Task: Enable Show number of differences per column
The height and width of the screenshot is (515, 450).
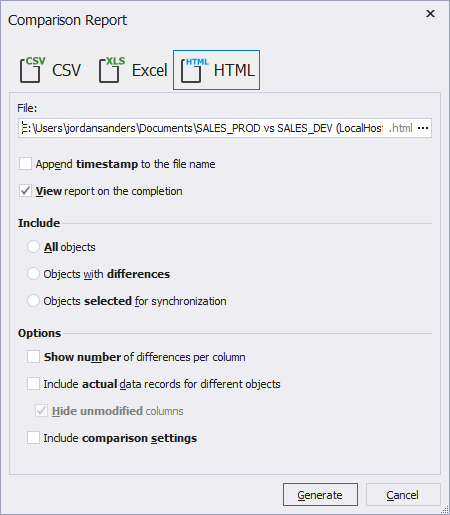Action: [33, 357]
